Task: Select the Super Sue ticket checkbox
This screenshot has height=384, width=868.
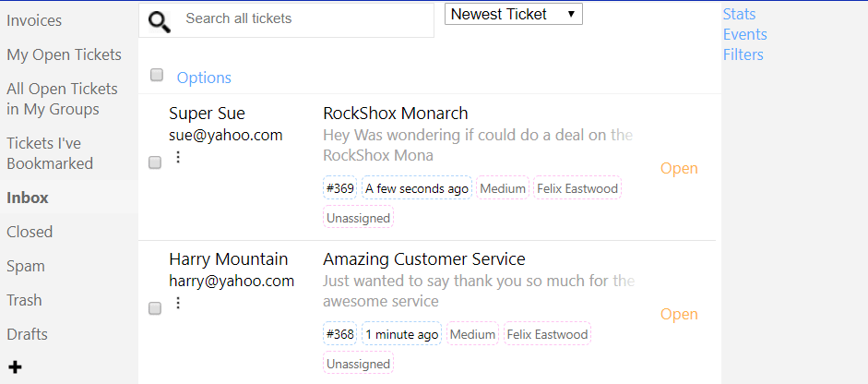Action: click(155, 162)
